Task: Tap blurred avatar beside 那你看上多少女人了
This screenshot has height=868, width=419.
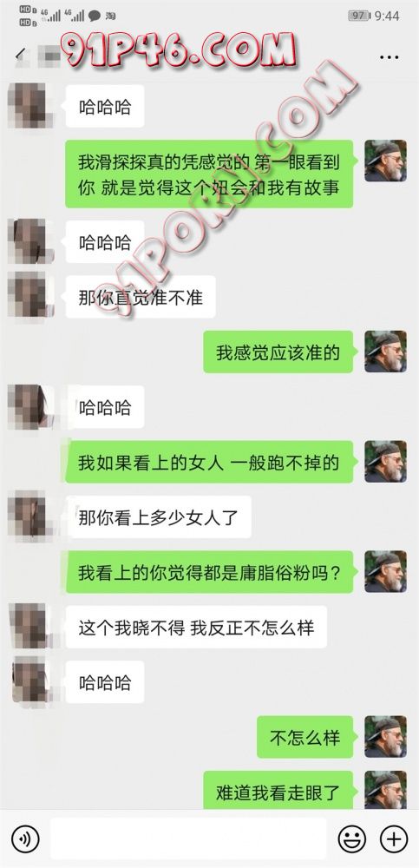Action: pyautogui.click(x=30, y=516)
